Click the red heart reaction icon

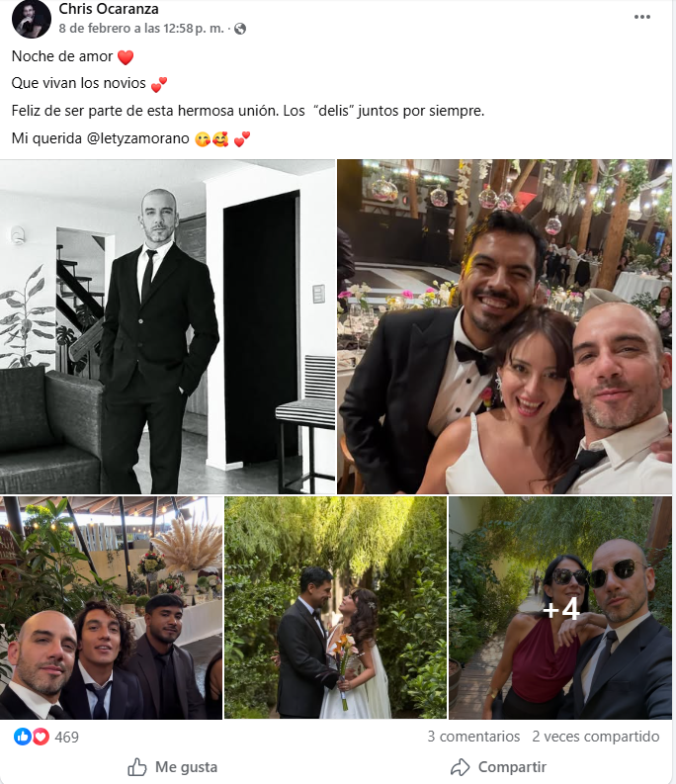41,737
